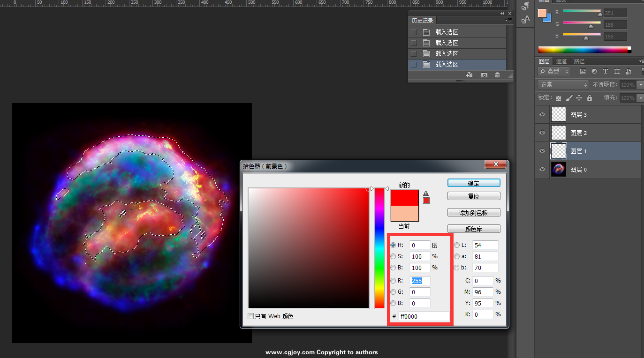Create new document from current history state
Viewport: 644px width, 358px height.
click(x=469, y=75)
